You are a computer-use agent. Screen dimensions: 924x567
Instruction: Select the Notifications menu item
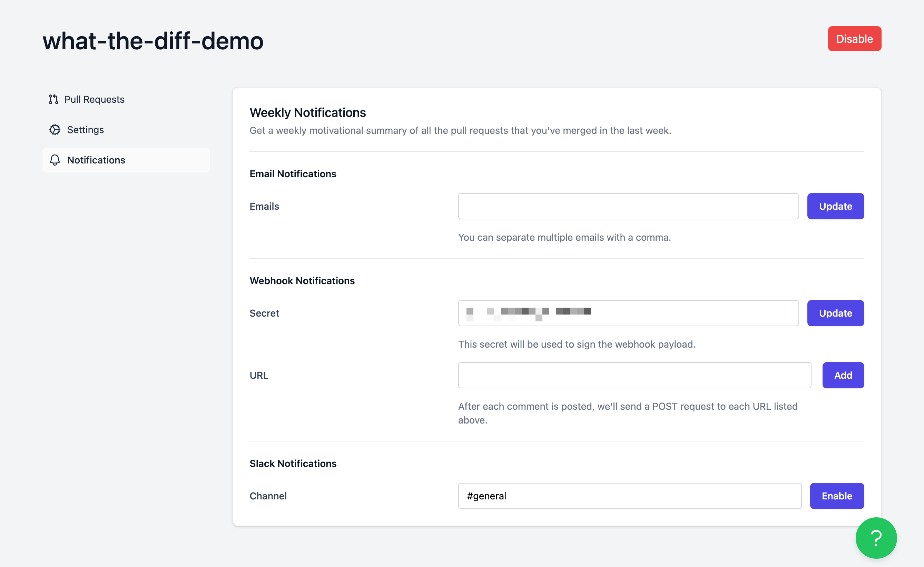click(x=126, y=160)
